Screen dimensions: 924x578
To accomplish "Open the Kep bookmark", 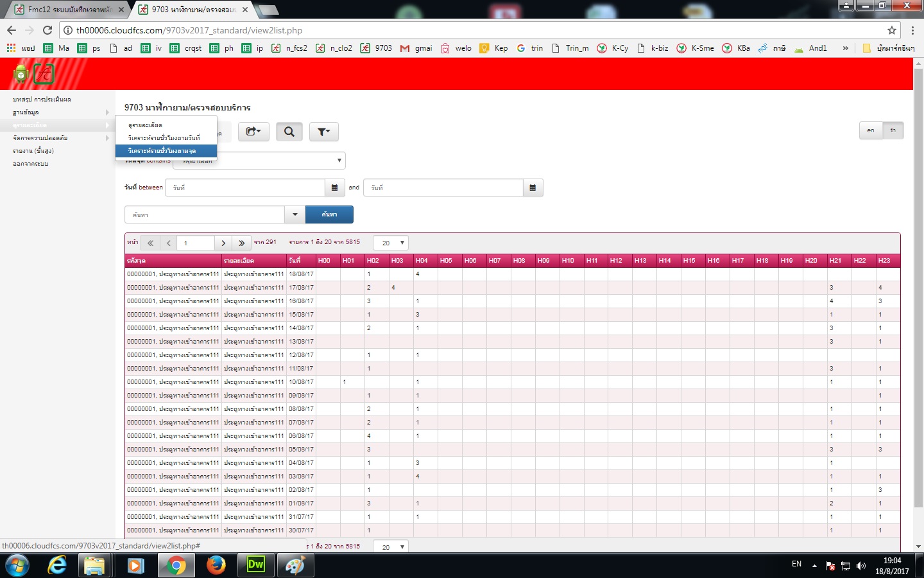I will pyautogui.click(x=493, y=48).
